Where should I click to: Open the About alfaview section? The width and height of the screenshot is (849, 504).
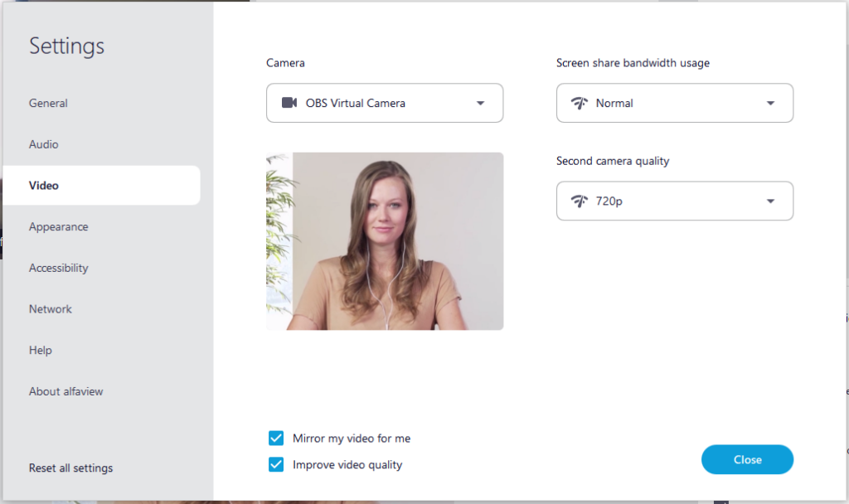(x=65, y=390)
